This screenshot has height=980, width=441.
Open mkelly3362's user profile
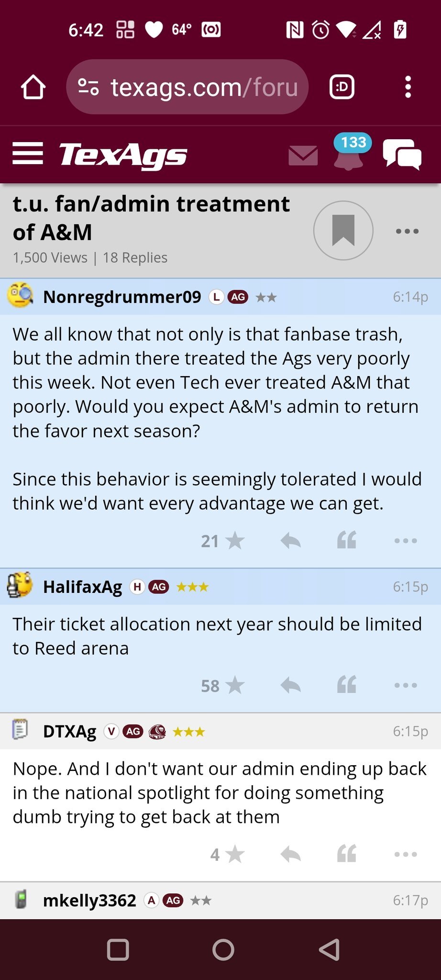pyautogui.click(x=89, y=901)
